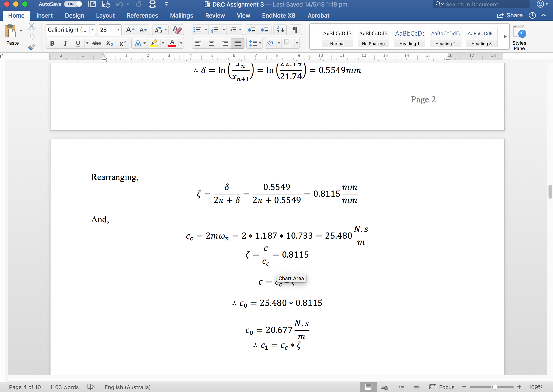553x392 pixels.
Task: Toggle AutoSave switch off
Action: tap(73, 4)
